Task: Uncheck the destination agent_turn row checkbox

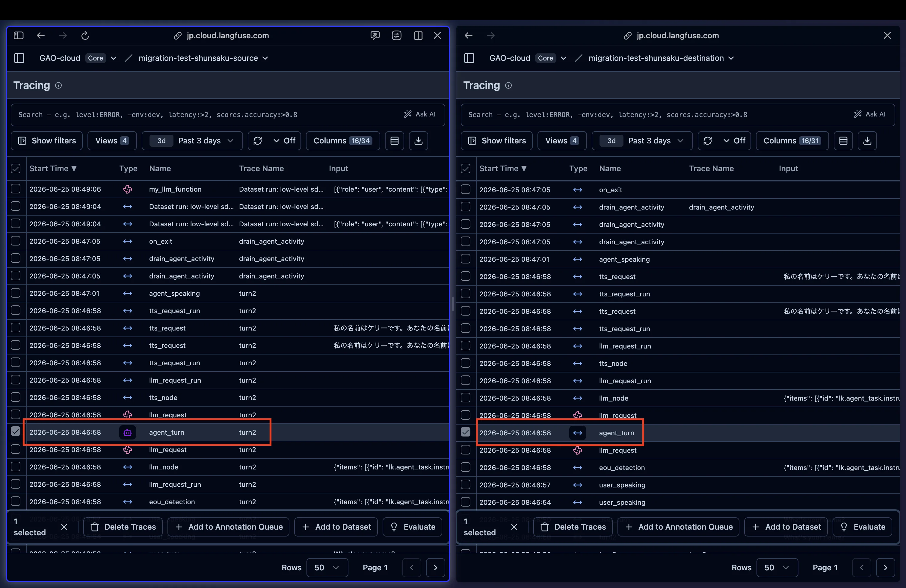Action: (466, 432)
